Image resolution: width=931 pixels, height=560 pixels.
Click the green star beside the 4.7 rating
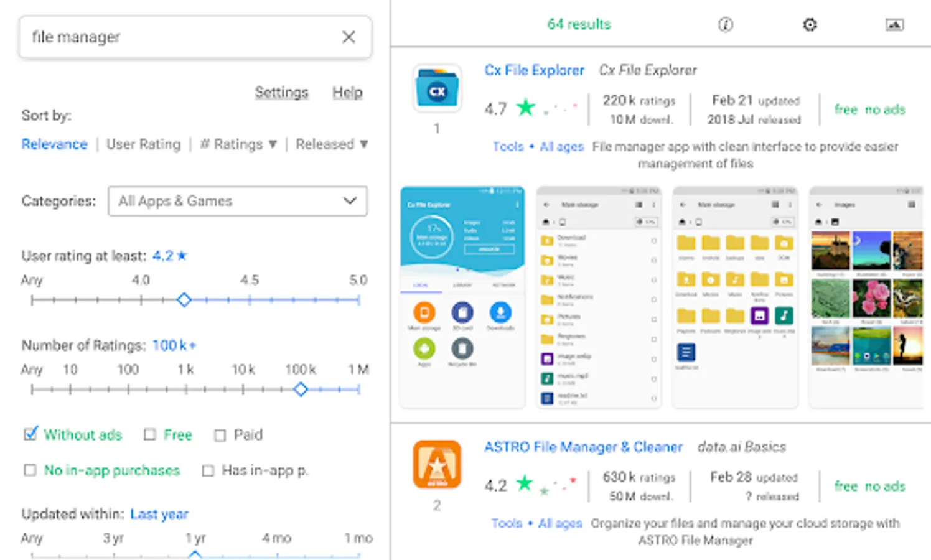pos(526,108)
